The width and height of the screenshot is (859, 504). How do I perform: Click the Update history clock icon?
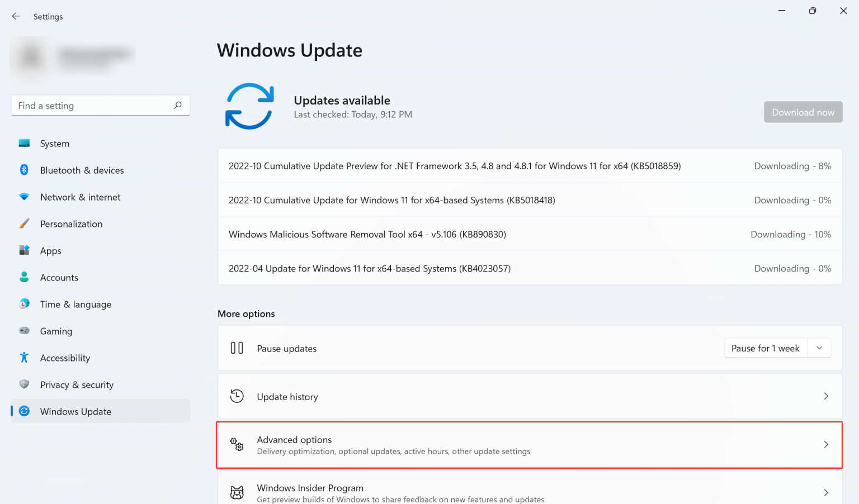tap(237, 396)
